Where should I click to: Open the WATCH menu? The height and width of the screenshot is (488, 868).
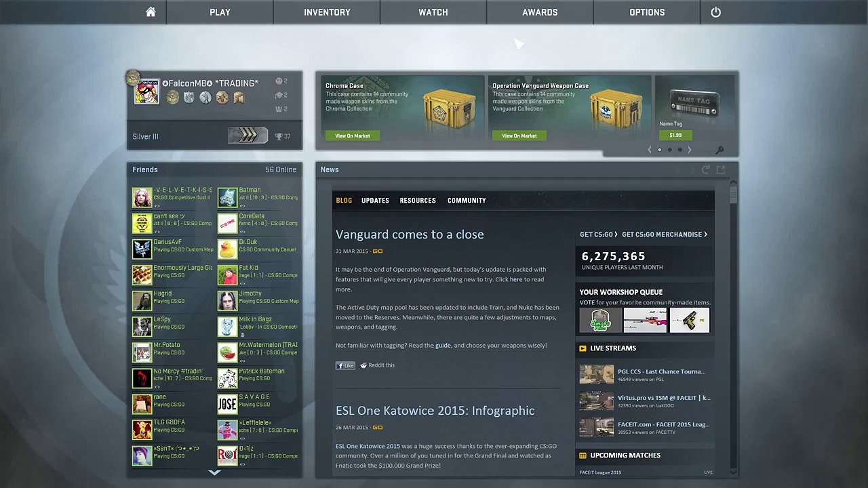coord(433,12)
